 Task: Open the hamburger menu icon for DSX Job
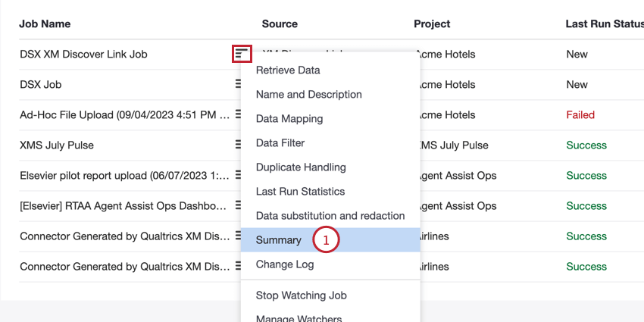click(238, 84)
